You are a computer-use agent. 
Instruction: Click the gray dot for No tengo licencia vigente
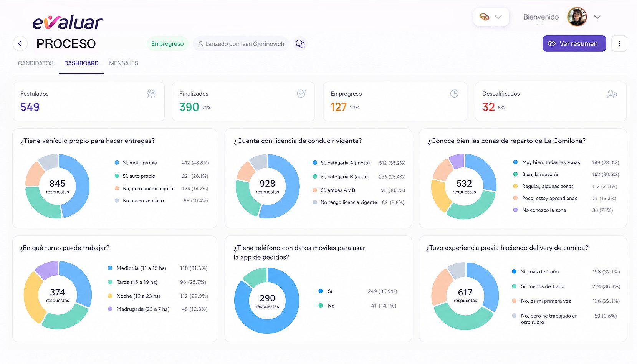coord(315,202)
